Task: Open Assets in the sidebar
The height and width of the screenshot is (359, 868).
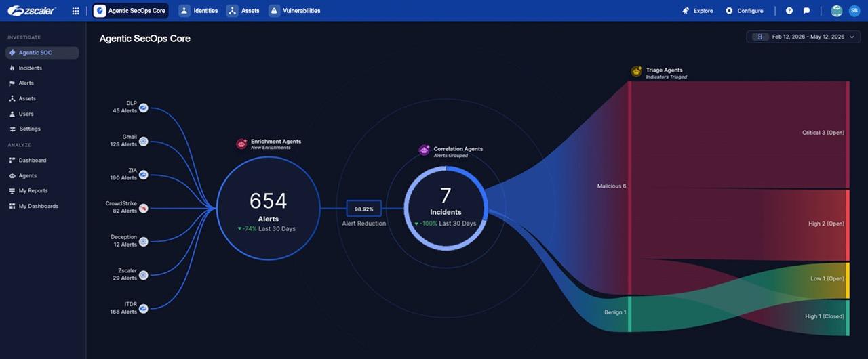Action: [x=42, y=99]
